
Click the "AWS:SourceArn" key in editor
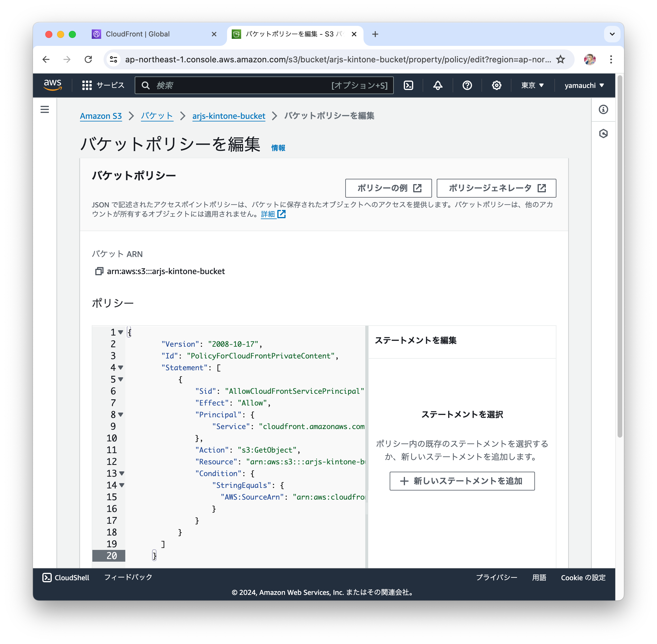[x=252, y=497]
